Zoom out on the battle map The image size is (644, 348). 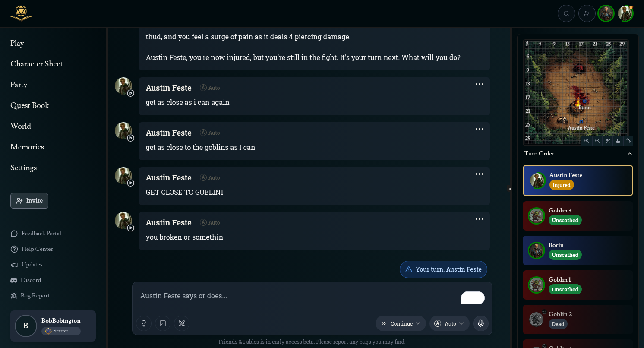(x=597, y=141)
